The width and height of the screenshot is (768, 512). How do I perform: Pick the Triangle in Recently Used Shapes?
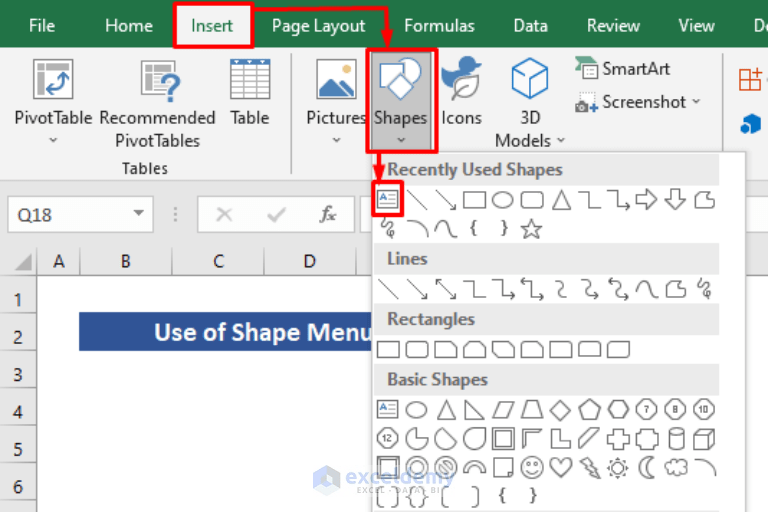click(561, 200)
